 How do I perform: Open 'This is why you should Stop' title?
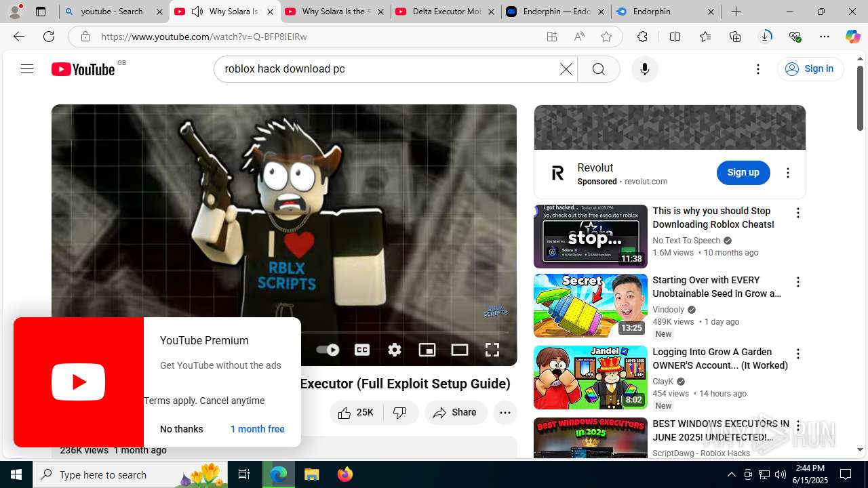tap(713, 218)
